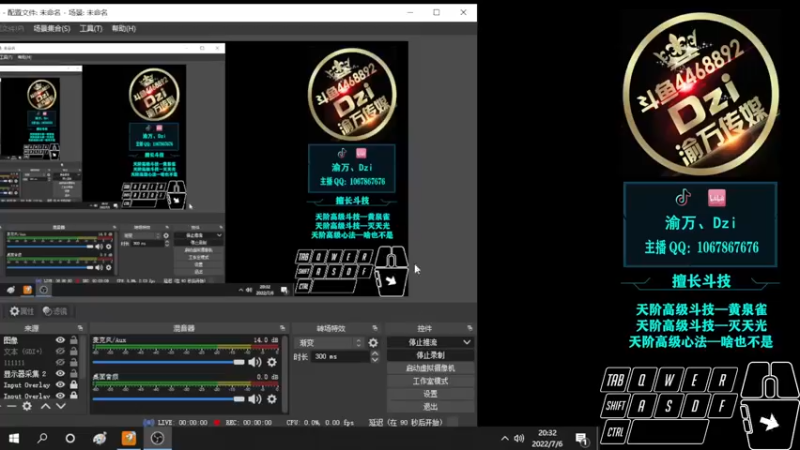Screen dimensions: 800x450
Task: Click the LIVE: 00:00:00 status text
Action: tap(182, 422)
